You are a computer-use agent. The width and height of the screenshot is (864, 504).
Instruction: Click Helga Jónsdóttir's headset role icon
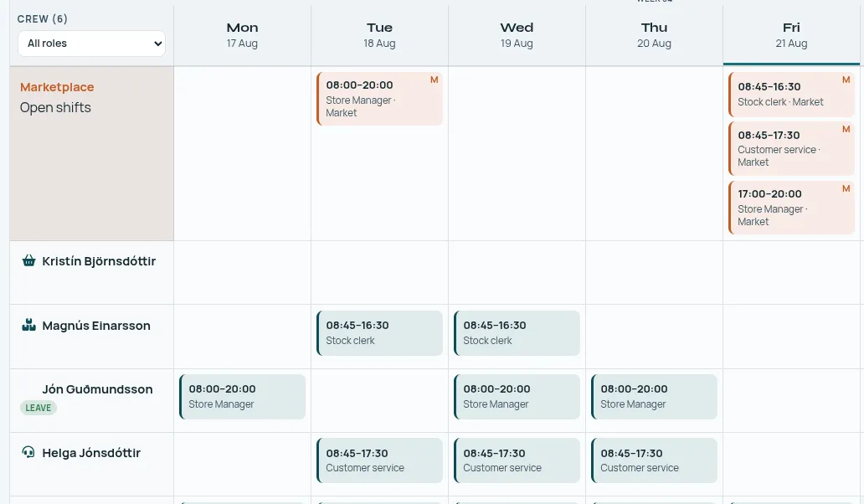(x=28, y=452)
